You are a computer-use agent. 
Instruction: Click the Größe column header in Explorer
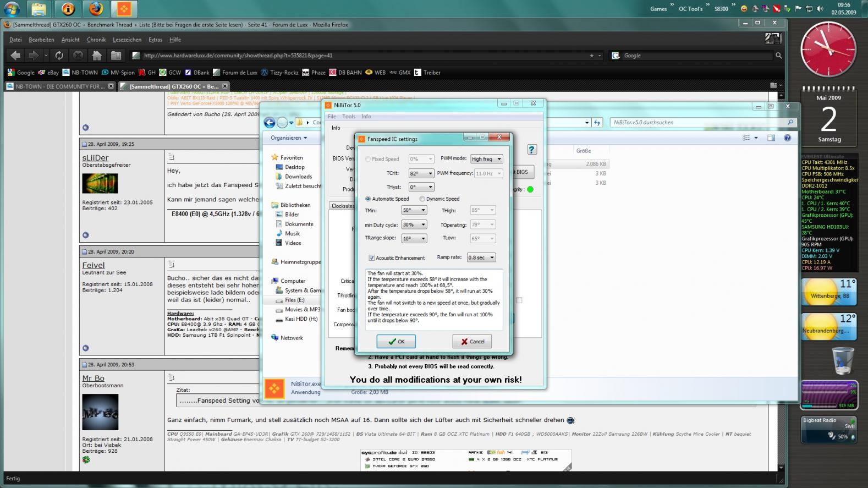tap(584, 151)
